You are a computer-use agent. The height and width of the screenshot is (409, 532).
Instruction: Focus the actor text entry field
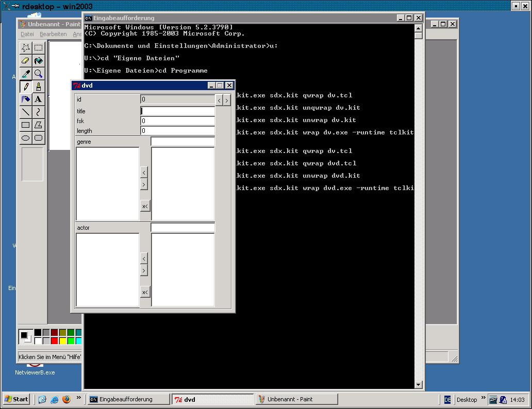click(x=183, y=228)
